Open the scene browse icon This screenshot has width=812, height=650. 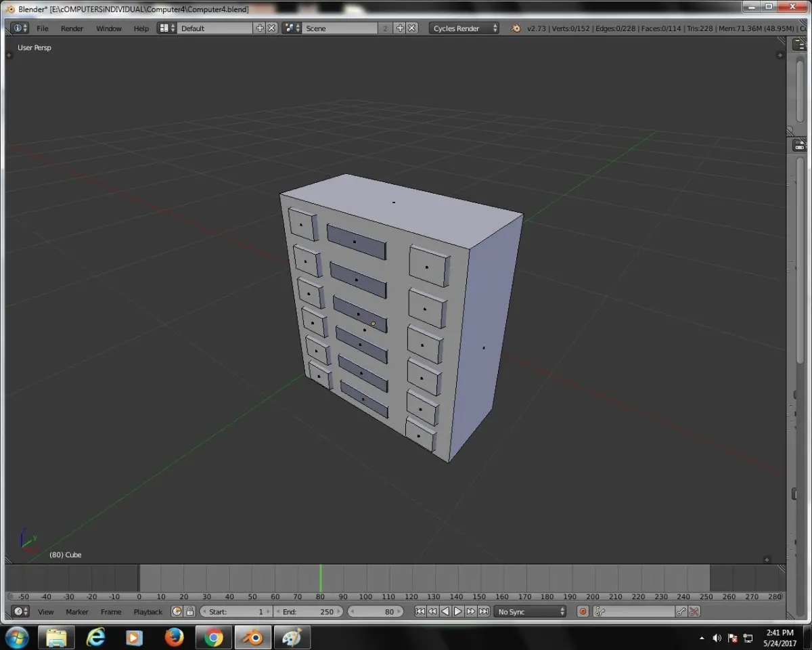[x=292, y=28]
